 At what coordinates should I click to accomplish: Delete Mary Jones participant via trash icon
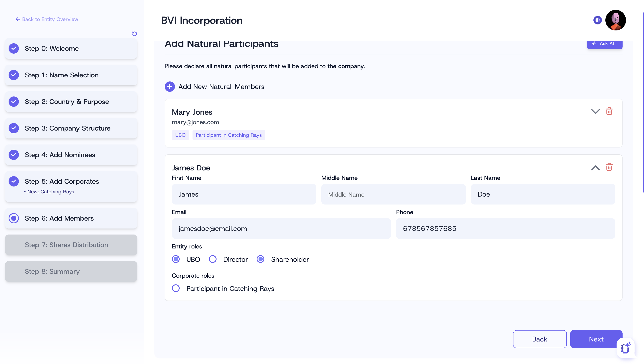(609, 111)
